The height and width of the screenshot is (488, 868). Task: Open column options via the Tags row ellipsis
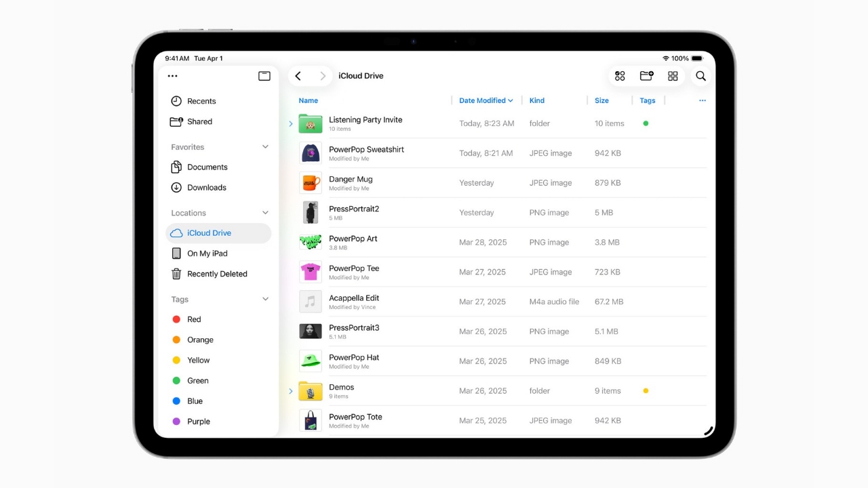[703, 100]
